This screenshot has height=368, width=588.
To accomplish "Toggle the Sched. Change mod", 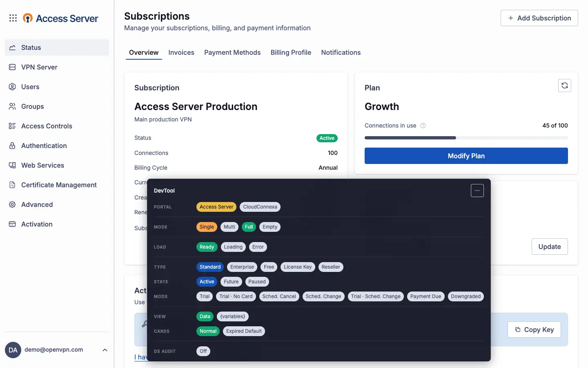I will click(323, 296).
